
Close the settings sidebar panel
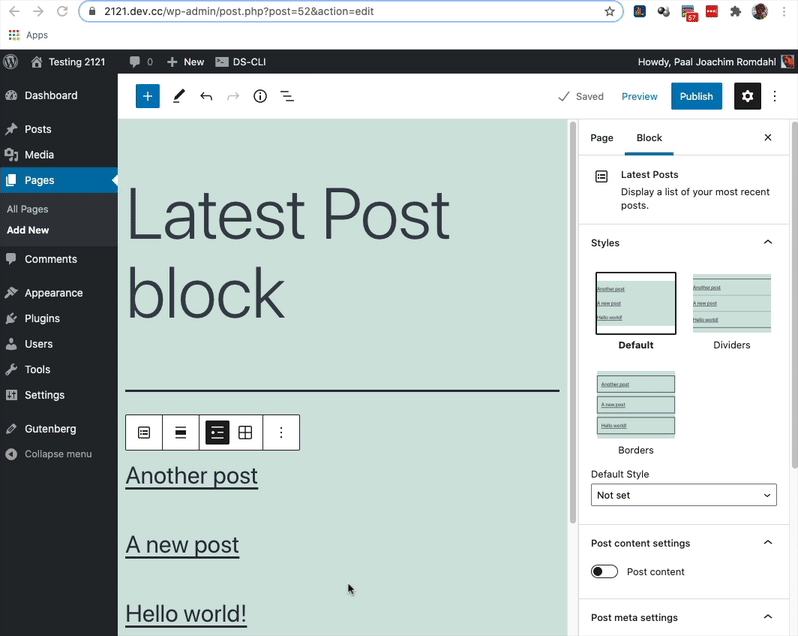point(767,137)
